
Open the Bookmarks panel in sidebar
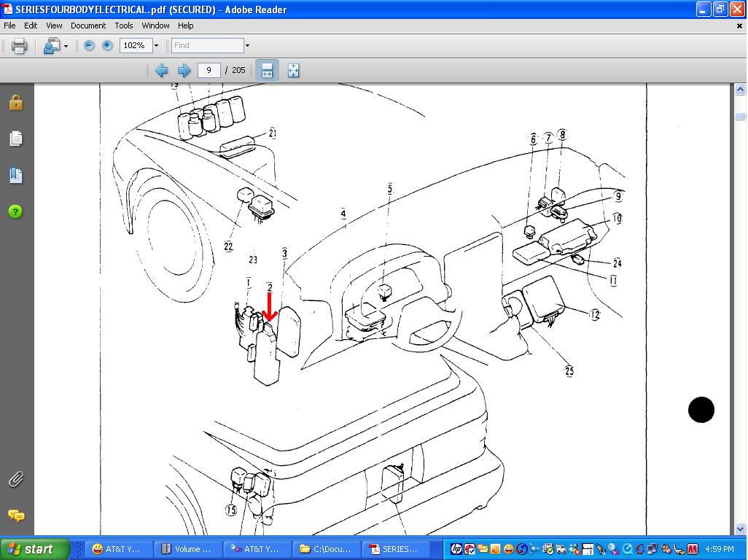pos(15,175)
